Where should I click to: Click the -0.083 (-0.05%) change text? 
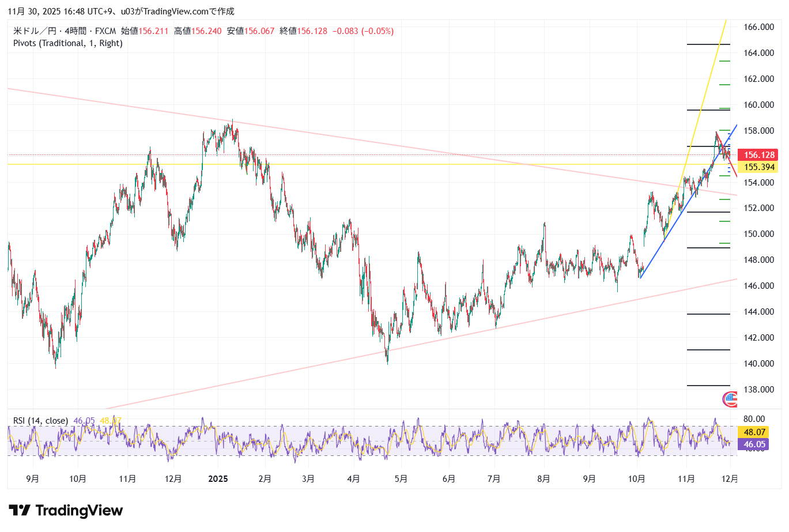point(363,31)
